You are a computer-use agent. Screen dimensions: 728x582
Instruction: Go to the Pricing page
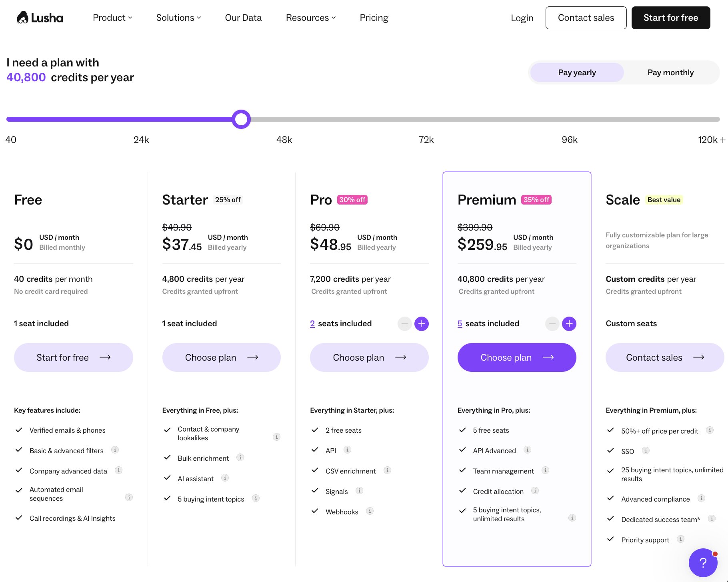click(x=374, y=18)
